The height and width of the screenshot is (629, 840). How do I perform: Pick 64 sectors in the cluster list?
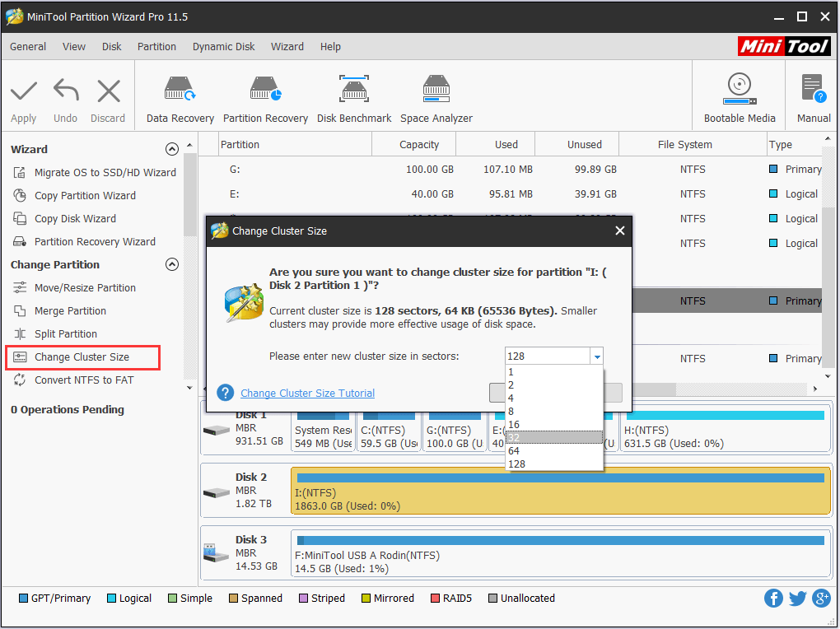[554, 450]
